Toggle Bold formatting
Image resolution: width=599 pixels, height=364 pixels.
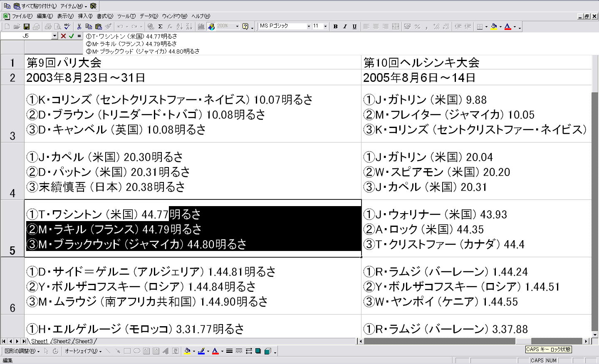pos(336,27)
